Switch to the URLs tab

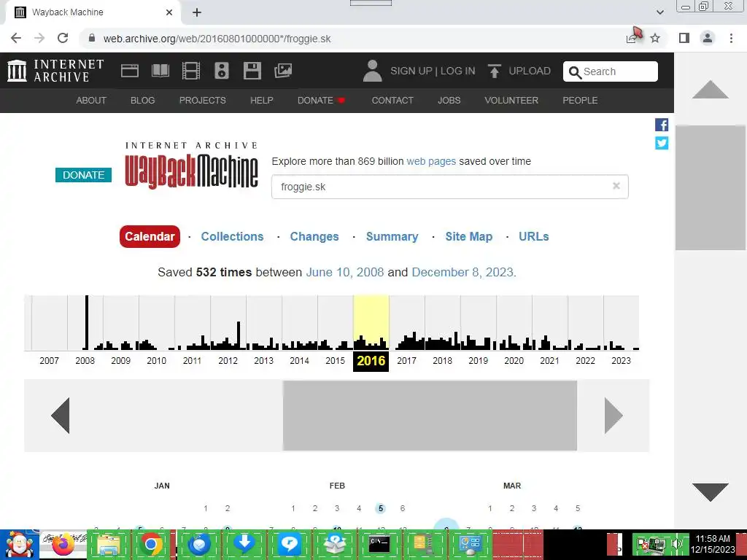pyautogui.click(x=533, y=237)
